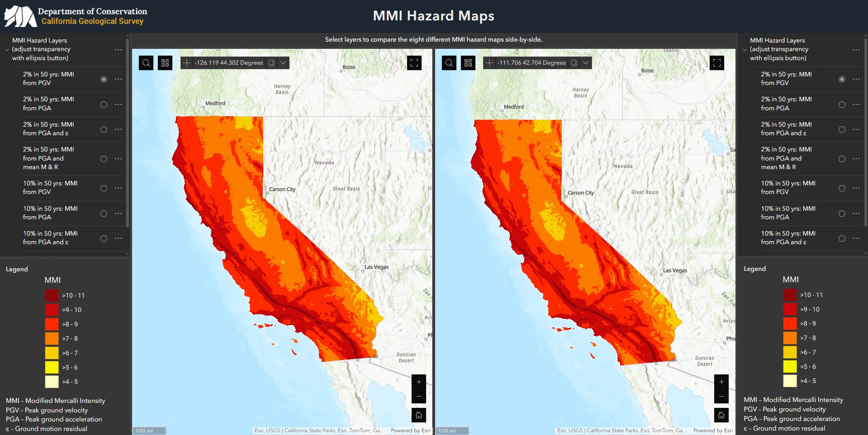This screenshot has height=435, width=868.
Task: Collapse left MMI Hazard Layers group
Action: (7, 50)
